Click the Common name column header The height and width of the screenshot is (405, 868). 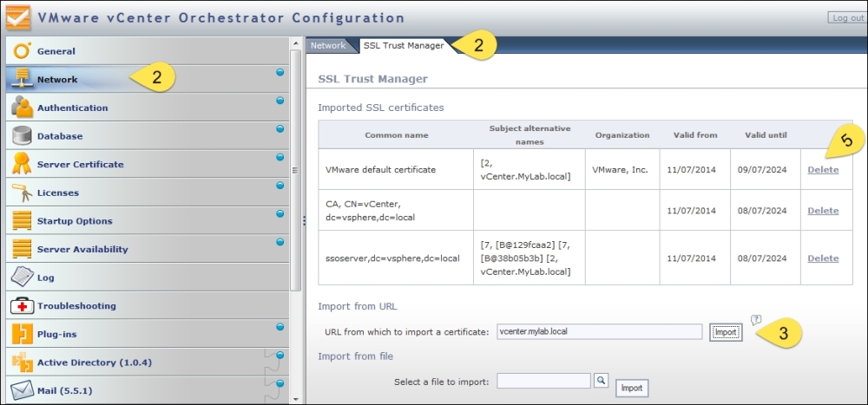(x=397, y=135)
